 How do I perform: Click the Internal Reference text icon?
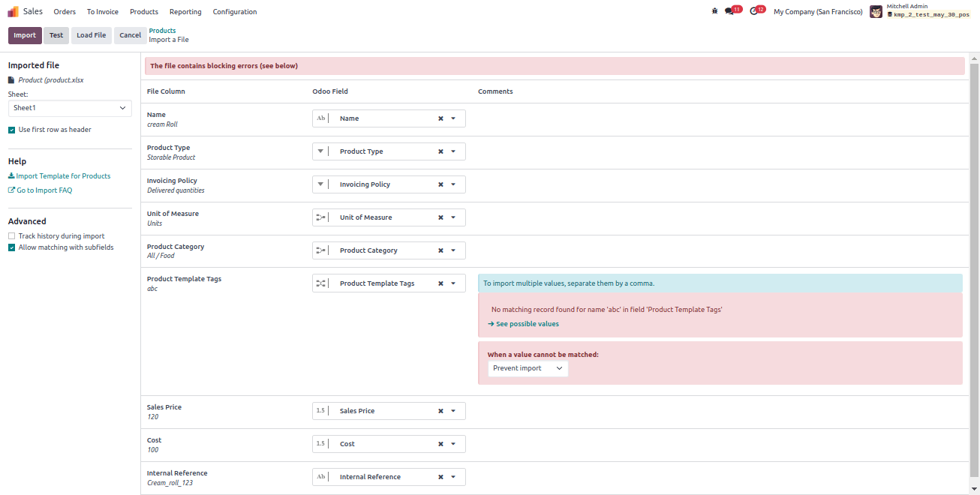[x=320, y=477]
